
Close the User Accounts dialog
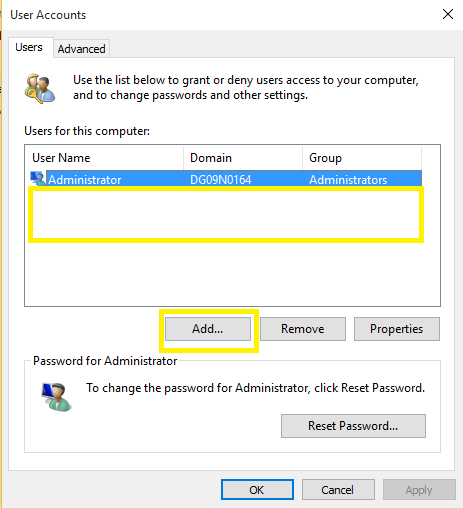448,14
